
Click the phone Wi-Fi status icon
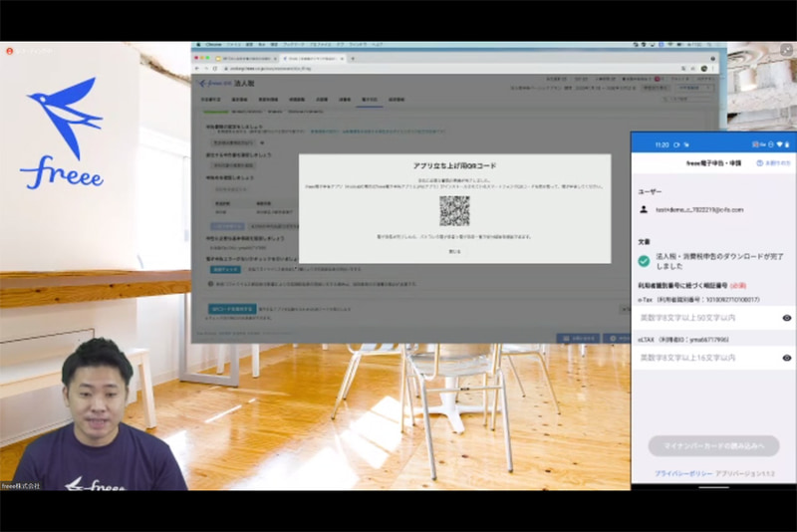pyautogui.click(x=780, y=144)
